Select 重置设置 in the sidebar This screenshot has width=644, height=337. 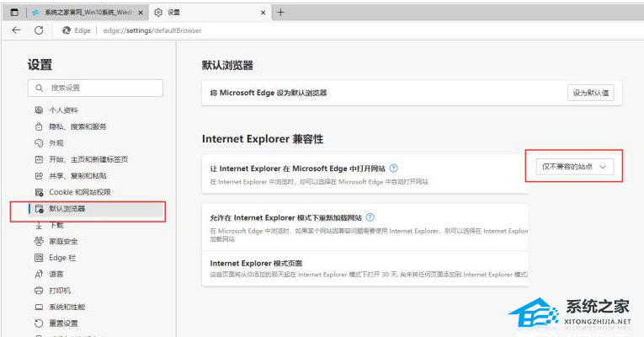tap(63, 323)
